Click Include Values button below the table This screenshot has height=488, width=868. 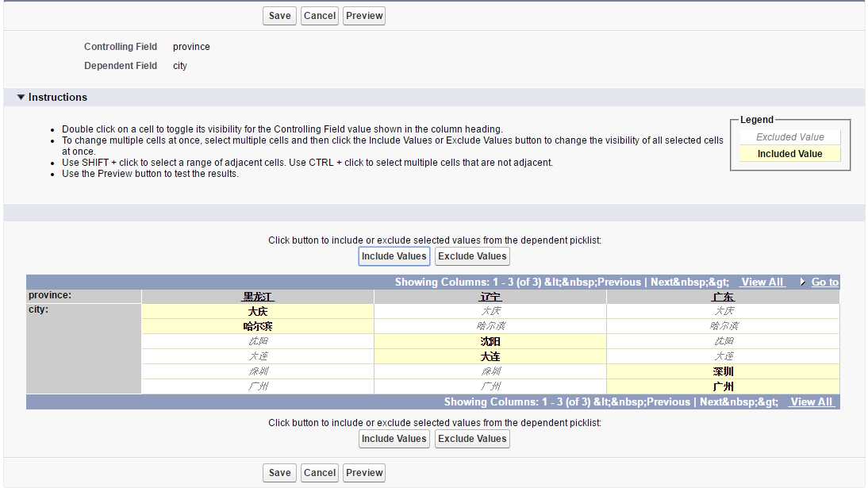[x=394, y=439]
